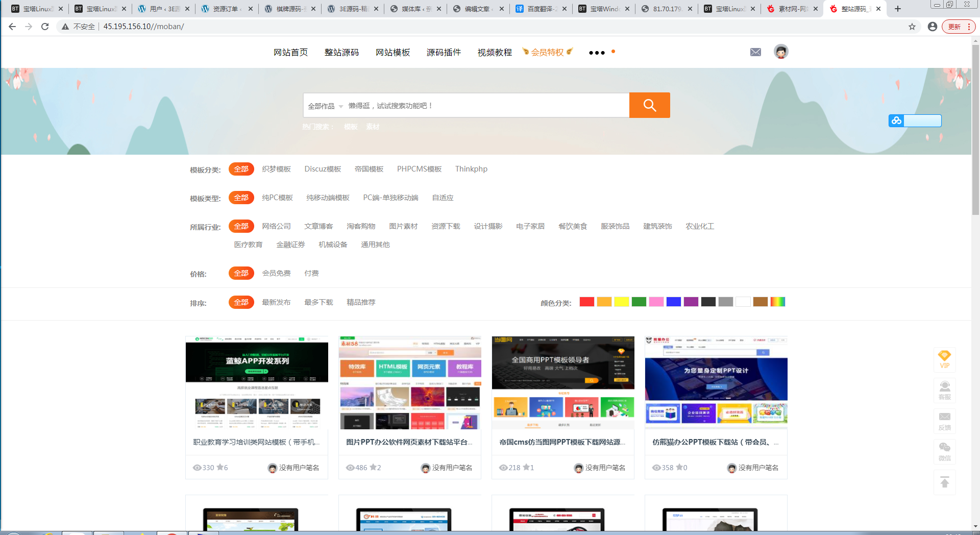Open the 反馈 feedback envelope icon
This screenshot has width=980, height=535.
(945, 420)
